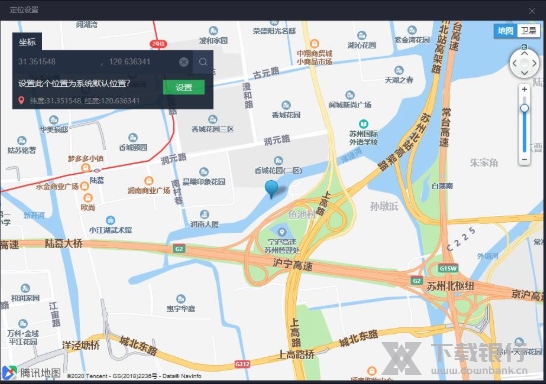Viewport: 546px width, 384px height.
Task: Click the 紫金湾花园 residence icon
Action: click(x=412, y=30)
